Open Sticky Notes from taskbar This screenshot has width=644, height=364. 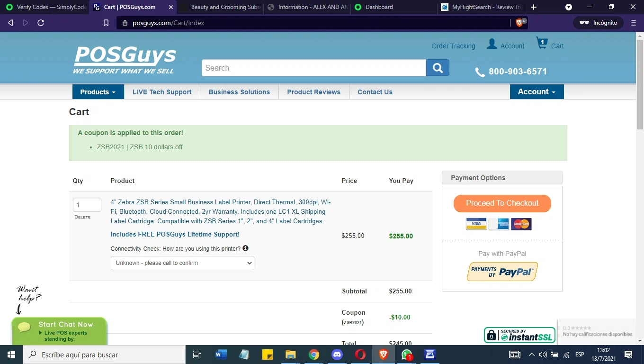(267, 355)
